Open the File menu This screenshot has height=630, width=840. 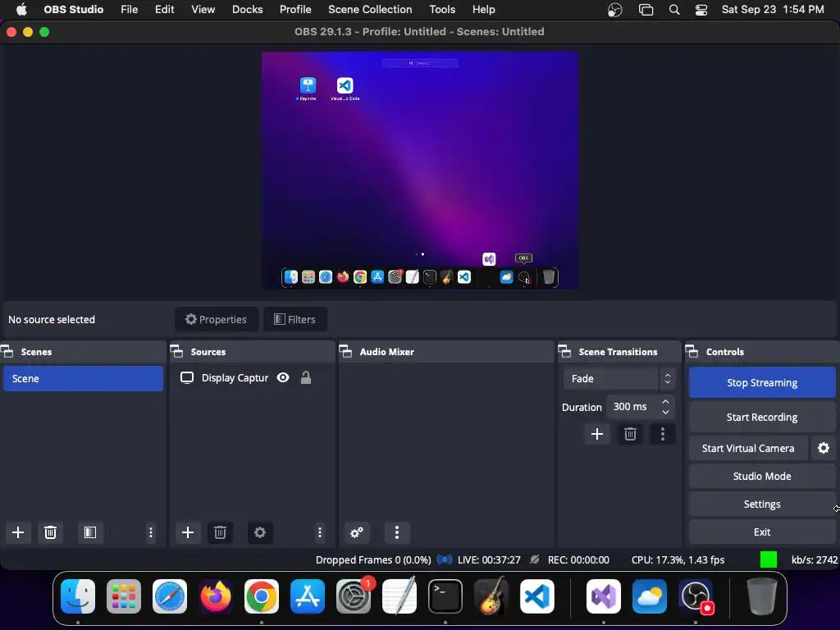[129, 10]
